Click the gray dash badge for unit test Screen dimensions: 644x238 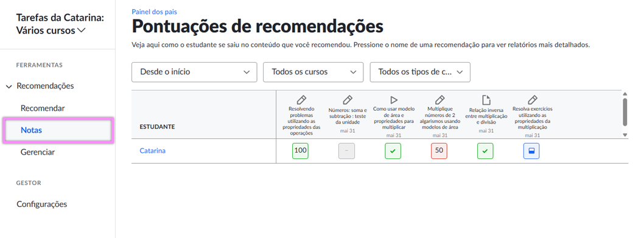point(346,151)
